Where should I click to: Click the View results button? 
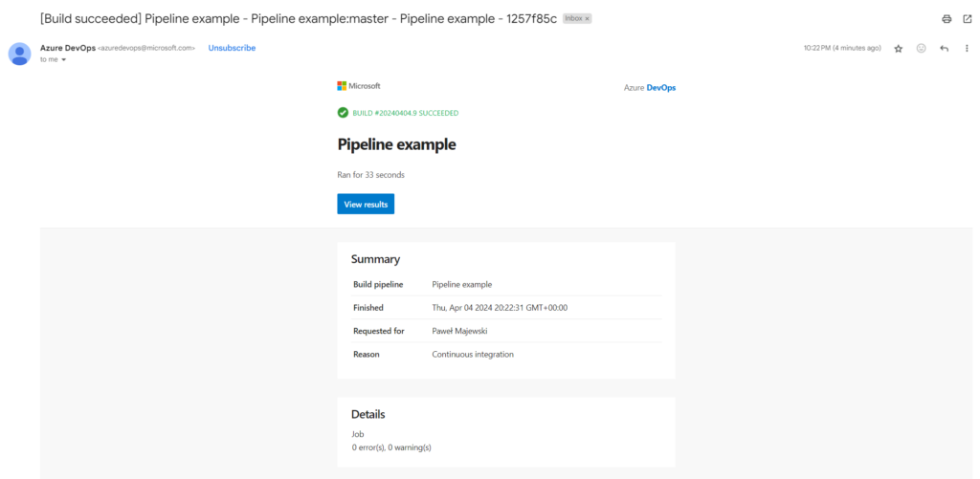point(366,205)
